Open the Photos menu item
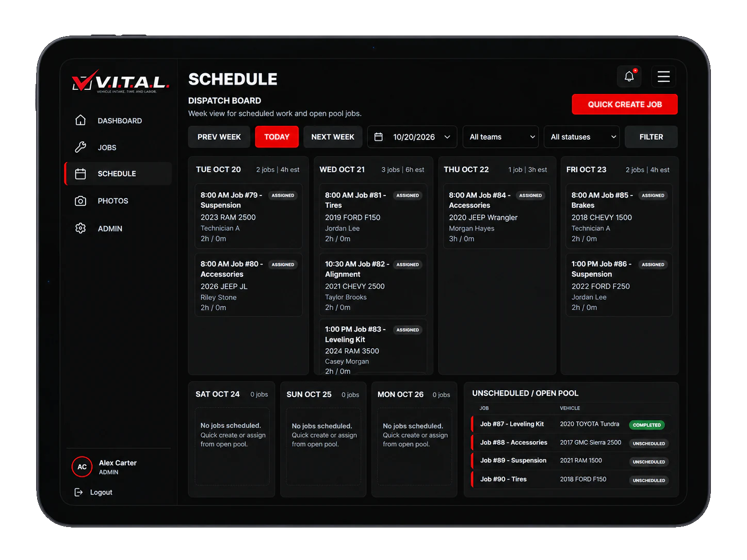 [x=119, y=201]
